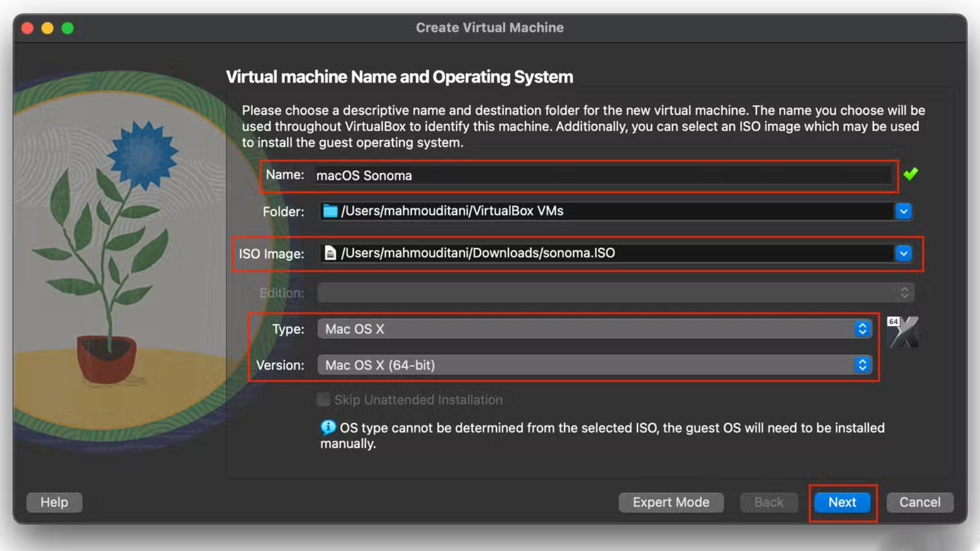Click the disabled Edition dropdown
The image size is (980, 551).
(x=616, y=293)
